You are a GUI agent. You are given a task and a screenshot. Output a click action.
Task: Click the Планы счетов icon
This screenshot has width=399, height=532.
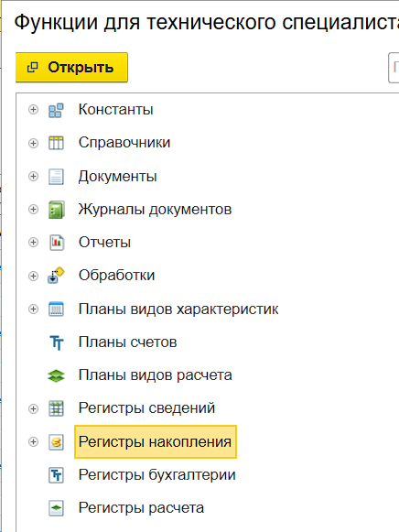click(57, 342)
